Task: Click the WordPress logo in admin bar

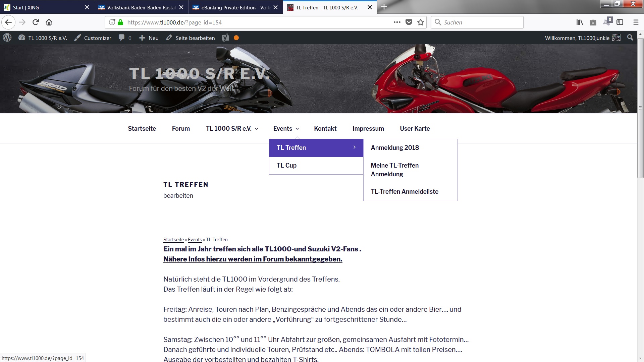Action: click(7, 38)
